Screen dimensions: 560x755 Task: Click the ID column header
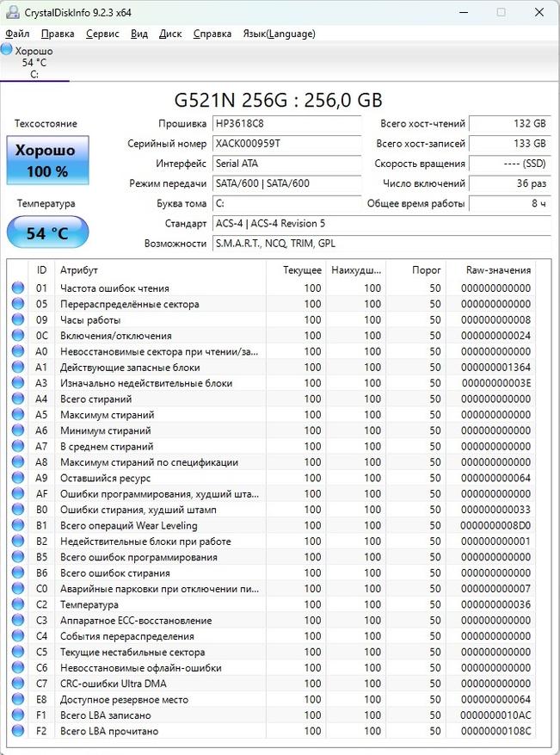tap(41, 270)
